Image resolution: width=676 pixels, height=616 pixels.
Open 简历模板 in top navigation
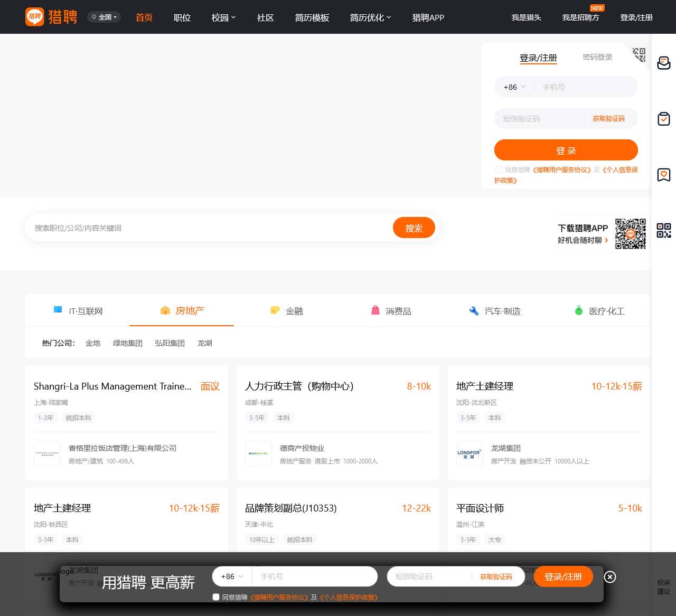312,17
